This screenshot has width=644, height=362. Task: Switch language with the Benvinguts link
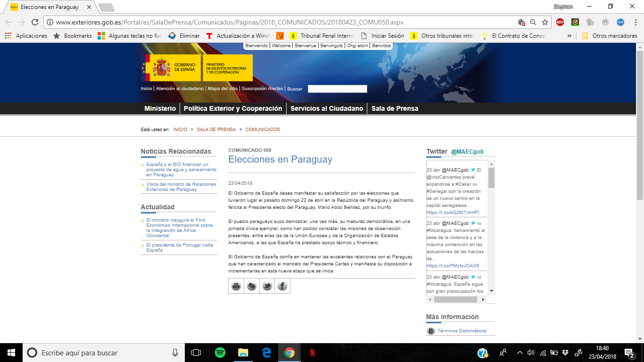coord(331,46)
